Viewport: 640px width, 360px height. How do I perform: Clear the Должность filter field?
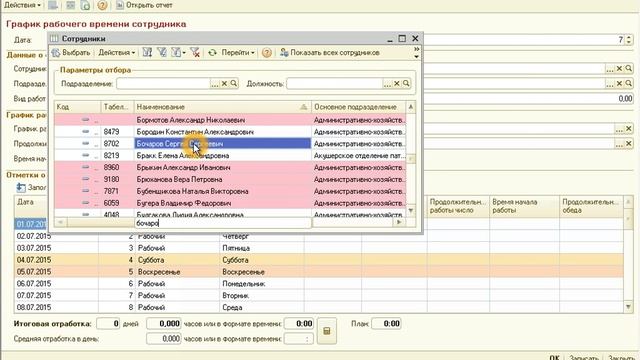click(397, 84)
